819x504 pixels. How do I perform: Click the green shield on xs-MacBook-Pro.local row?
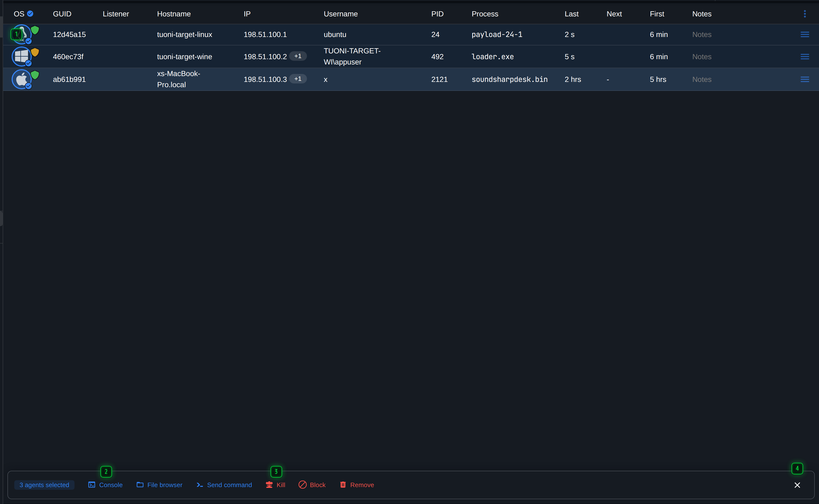click(35, 75)
